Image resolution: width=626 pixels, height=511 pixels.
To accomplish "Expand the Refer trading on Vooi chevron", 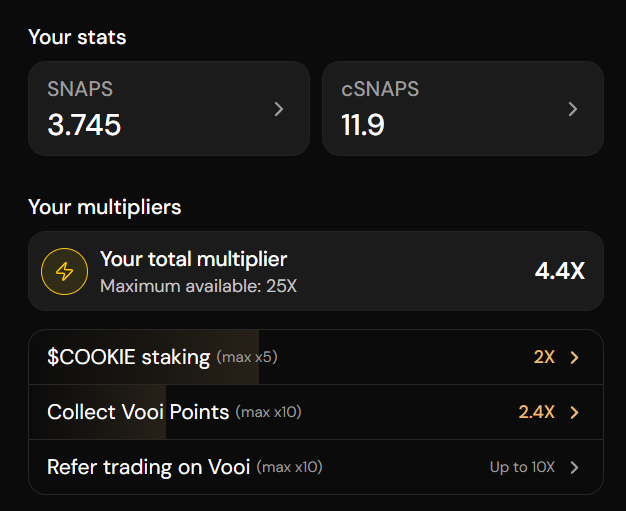I will [x=574, y=467].
